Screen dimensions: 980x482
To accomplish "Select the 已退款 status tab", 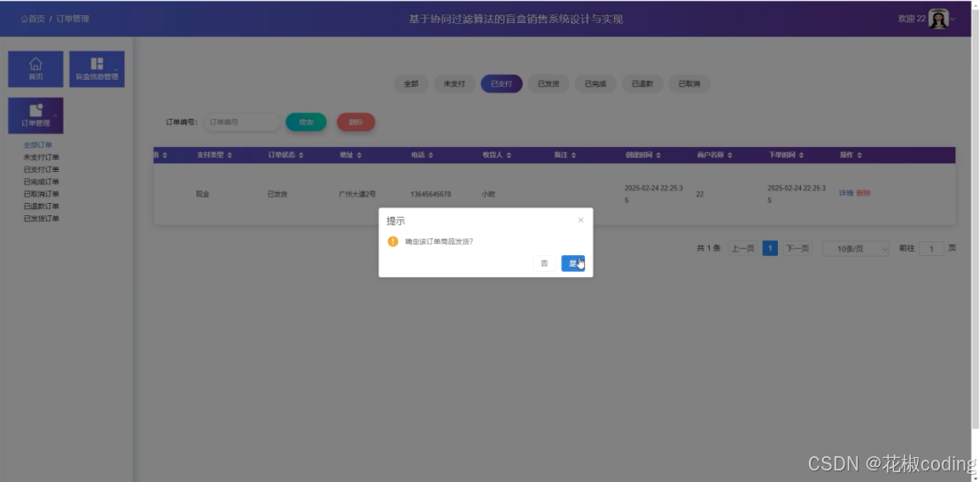I will point(642,84).
